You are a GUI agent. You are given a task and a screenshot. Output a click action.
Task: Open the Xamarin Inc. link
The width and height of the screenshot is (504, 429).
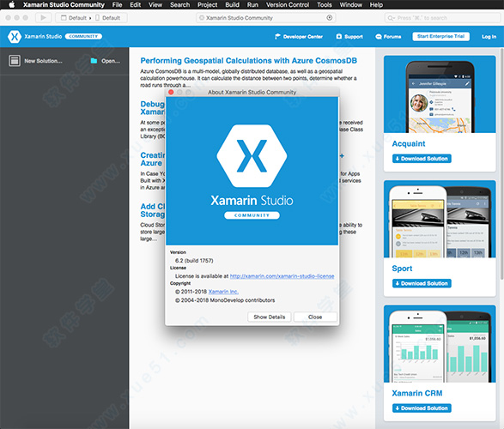point(223,292)
